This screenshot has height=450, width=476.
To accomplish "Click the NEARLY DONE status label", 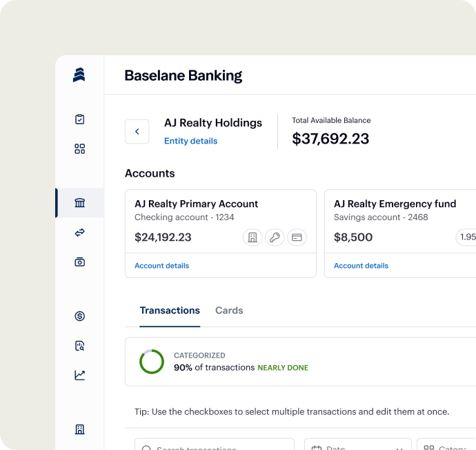I will coord(283,368).
